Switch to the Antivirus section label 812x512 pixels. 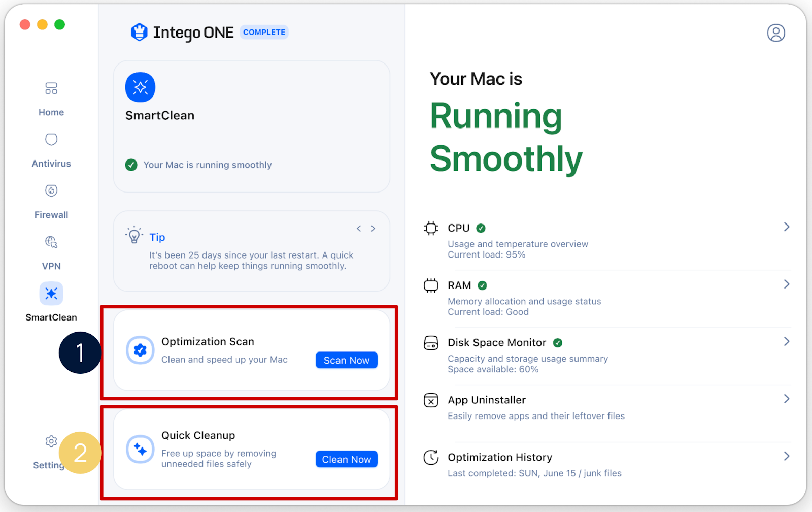click(51, 164)
